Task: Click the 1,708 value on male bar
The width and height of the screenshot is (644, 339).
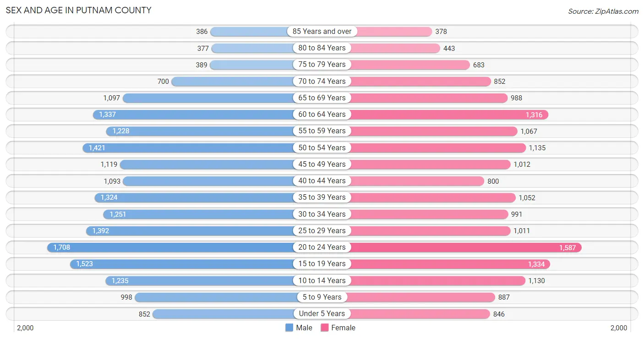Action: pos(62,247)
